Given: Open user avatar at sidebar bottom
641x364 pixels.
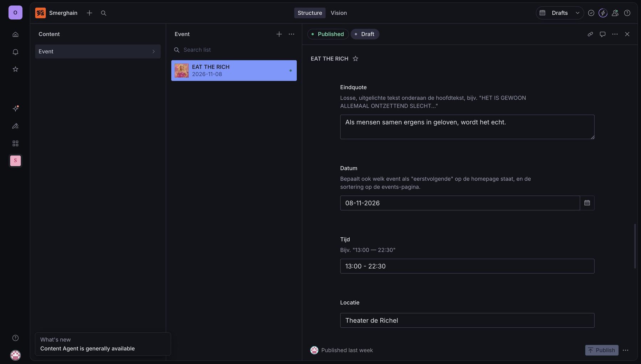Looking at the screenshot, I should pyautogui.click(x=15, y=355).
